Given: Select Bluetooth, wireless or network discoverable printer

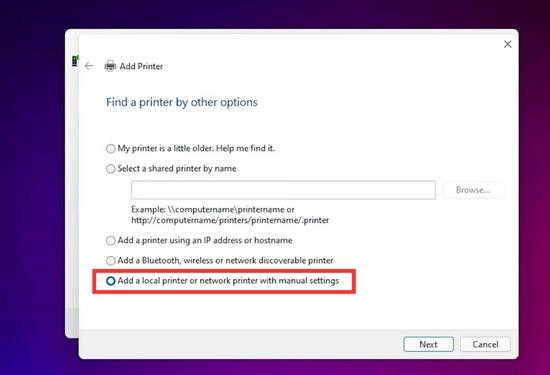Looking at the screenshot, I should [110, 261].
